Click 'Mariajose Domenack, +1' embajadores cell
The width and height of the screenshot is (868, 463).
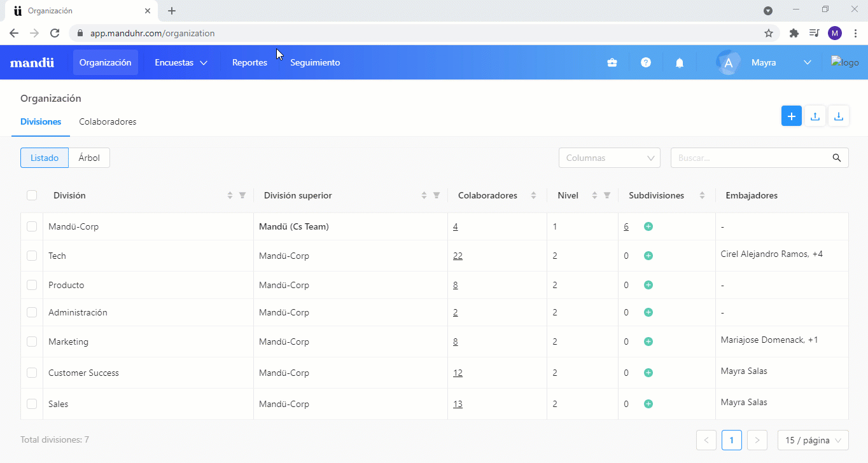(769, 340)
